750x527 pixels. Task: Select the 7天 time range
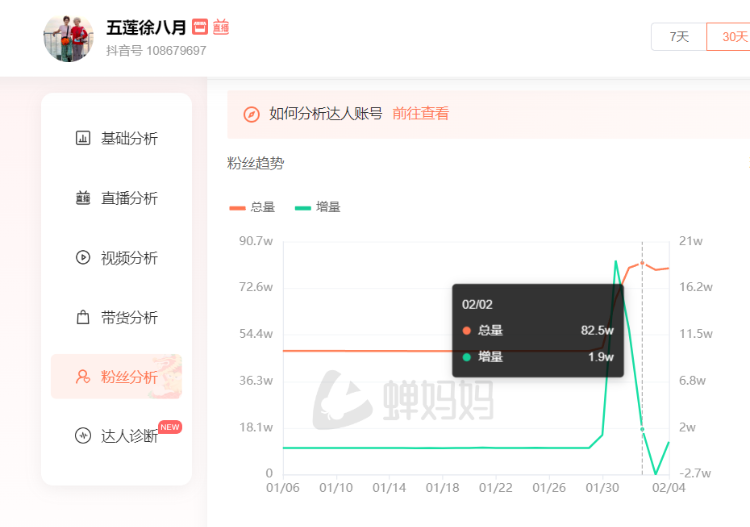[679, 37]
